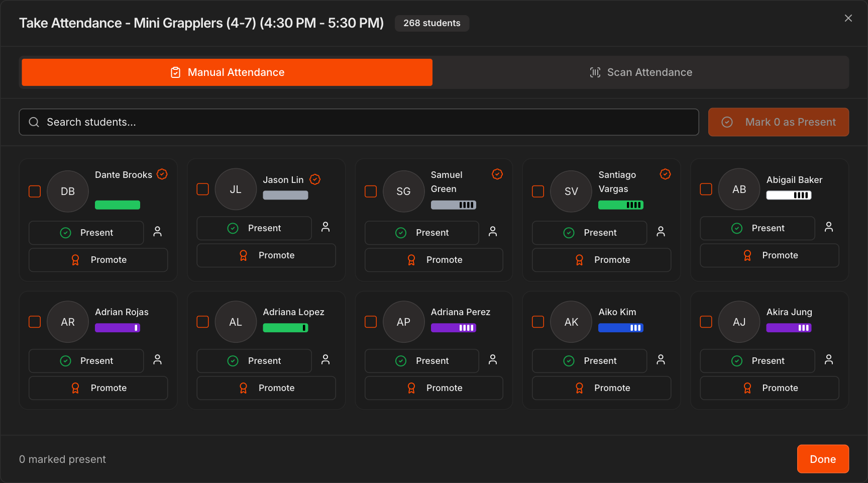Promote Dante Brooks

[98, 260]
